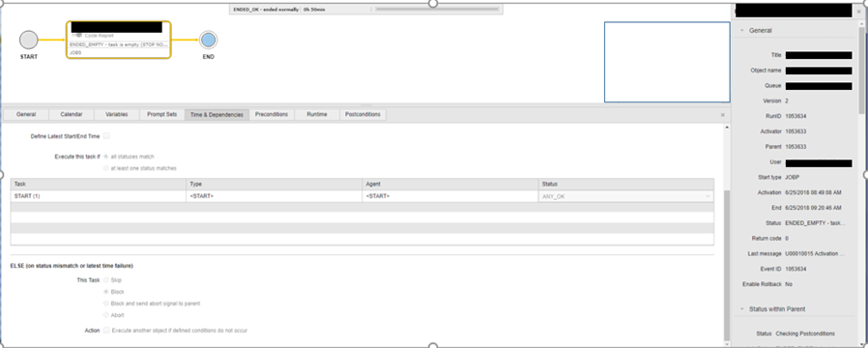Open the ANY_OK status dropdown
This screenshot has height=348, width=868.
coord(625,196)
